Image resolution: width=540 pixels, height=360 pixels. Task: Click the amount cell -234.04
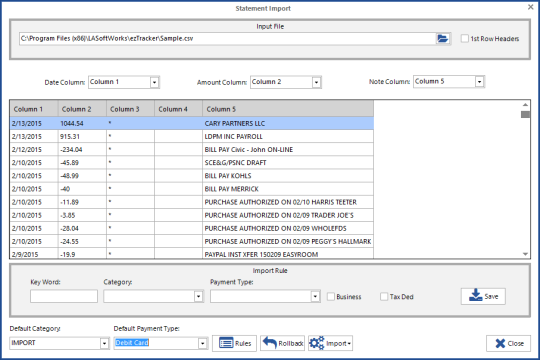[x=82, y=150]
